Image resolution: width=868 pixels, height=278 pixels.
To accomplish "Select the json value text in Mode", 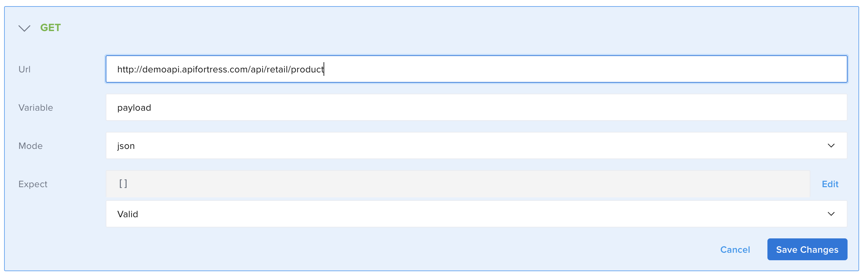I will [x=126, y=146].
